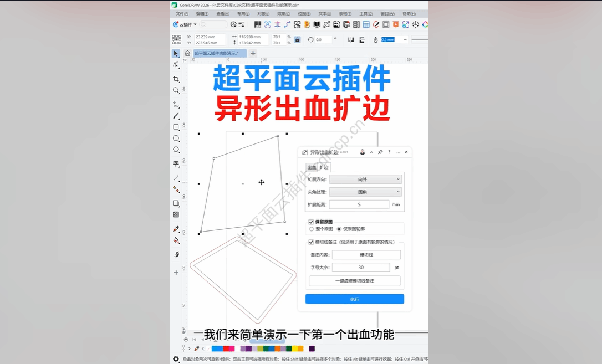Add new document tab with plus
602x364 pixels.
click(x=253, y=53)
